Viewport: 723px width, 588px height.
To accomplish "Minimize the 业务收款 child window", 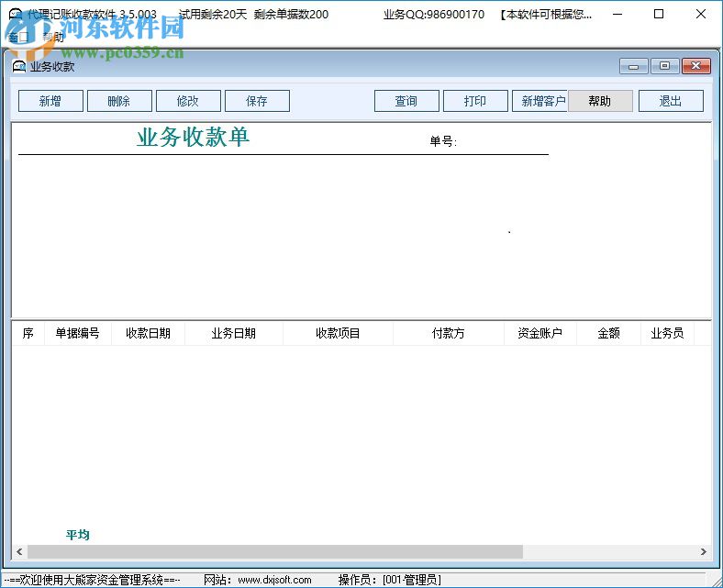I will tap(634, 66).
